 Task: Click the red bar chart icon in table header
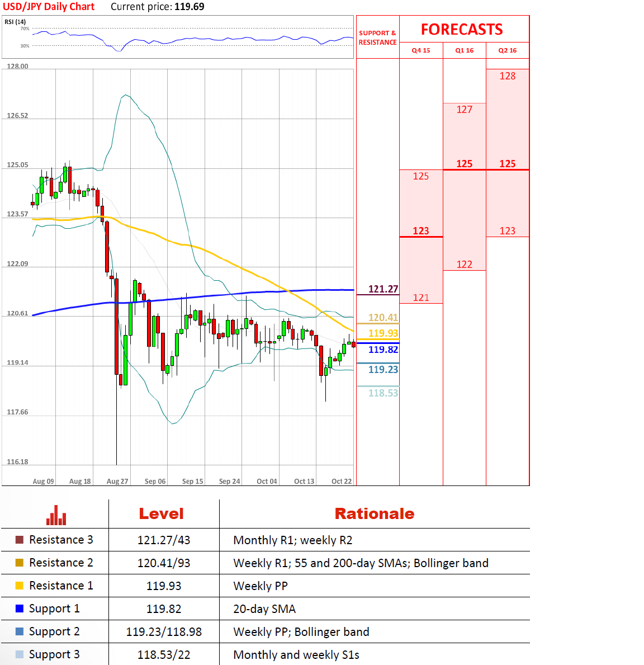[56, 515]
